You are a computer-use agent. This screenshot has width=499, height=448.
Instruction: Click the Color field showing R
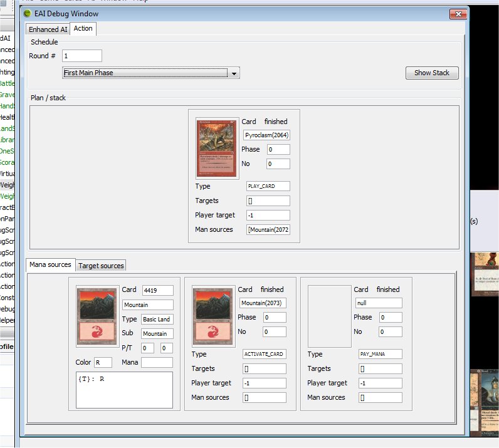tap(103, 362)
